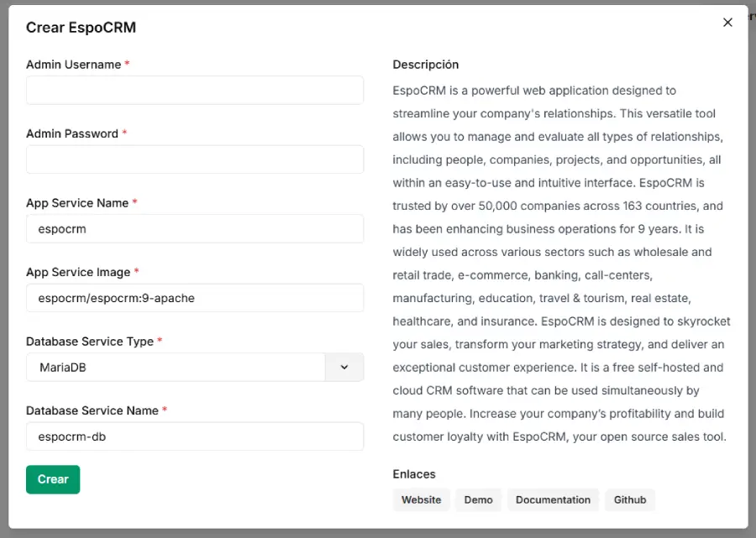Click the App Service Name label
The image size is (756, 538).
tap(77, 203)
